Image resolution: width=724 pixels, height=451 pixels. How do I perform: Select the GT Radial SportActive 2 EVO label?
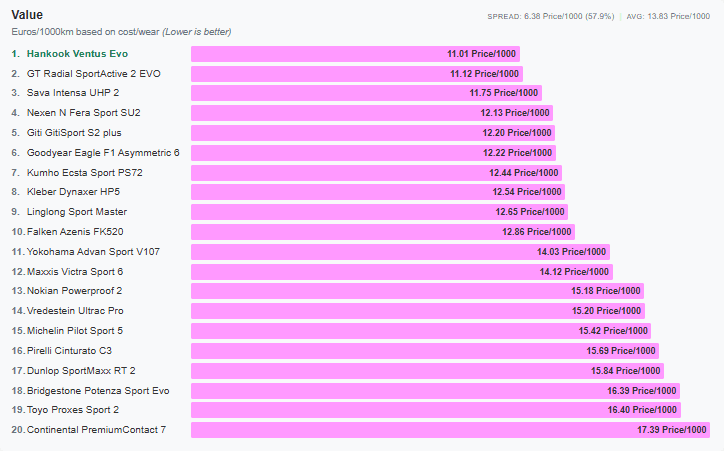pos(94,74)
